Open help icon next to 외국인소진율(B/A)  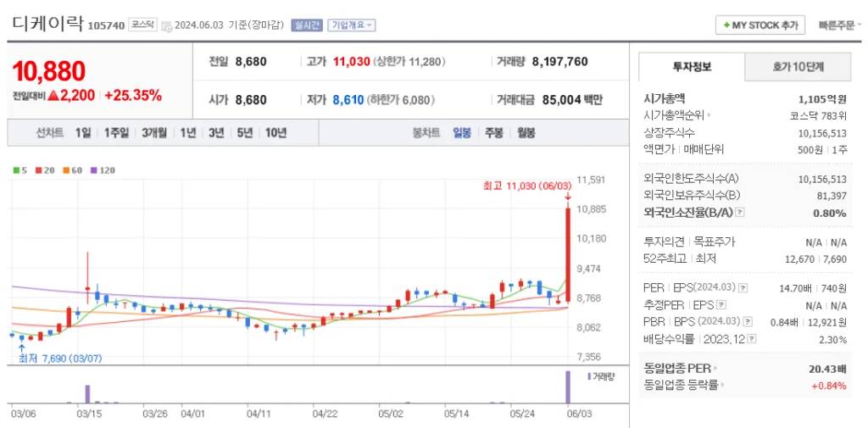click(x=740, y=213)
